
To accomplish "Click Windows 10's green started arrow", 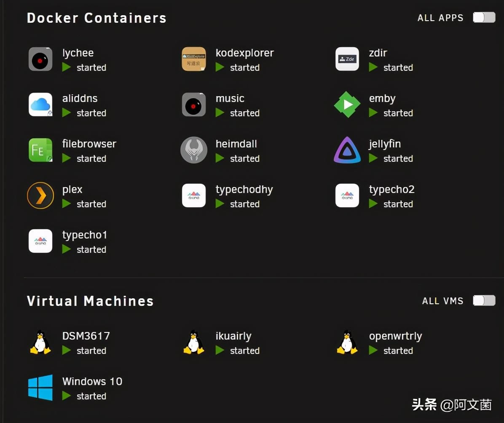I will [x=66, y=396].
